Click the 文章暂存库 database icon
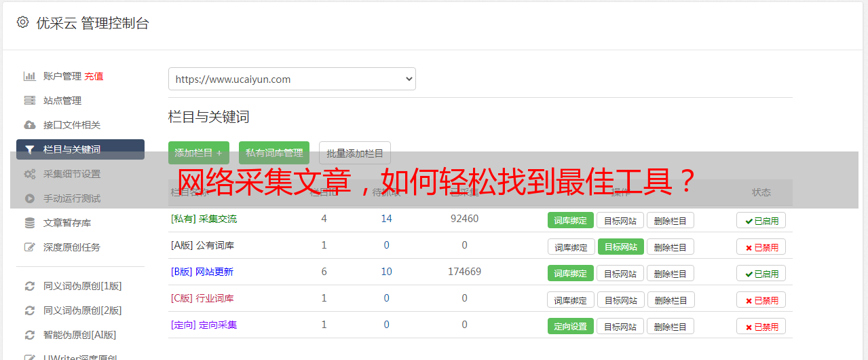Image resolution: width=868 pixels, height=360 pixels. point(29,223)
